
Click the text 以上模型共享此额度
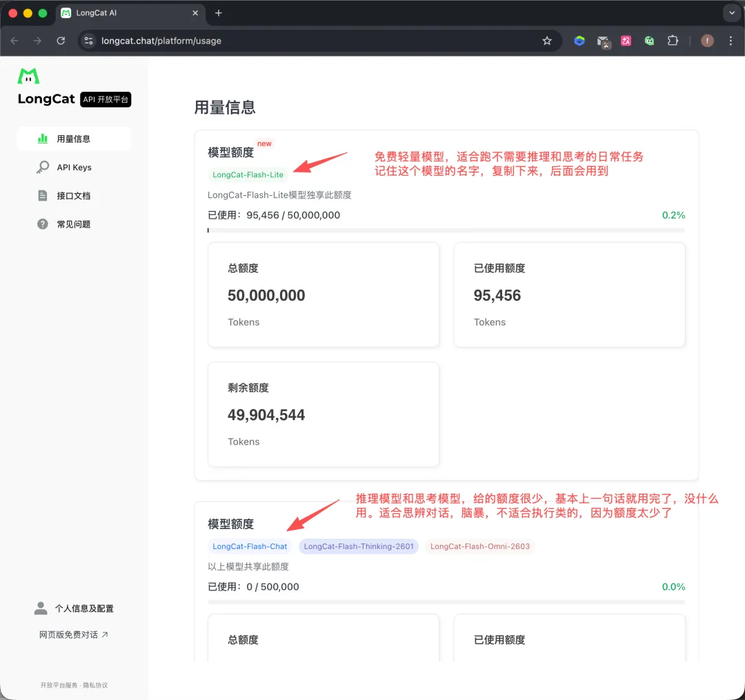tap(248, 567)
